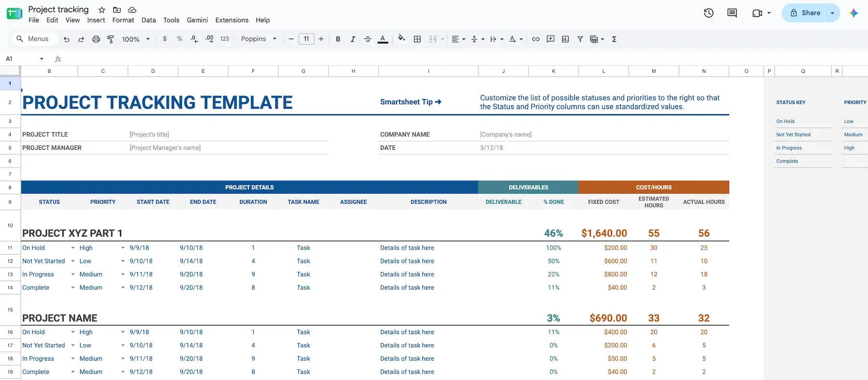Image resolution: width=868 pixels, height=380 pixels.
Task: Open row 13 In Progress status dropdown
Action: [73, 274]
